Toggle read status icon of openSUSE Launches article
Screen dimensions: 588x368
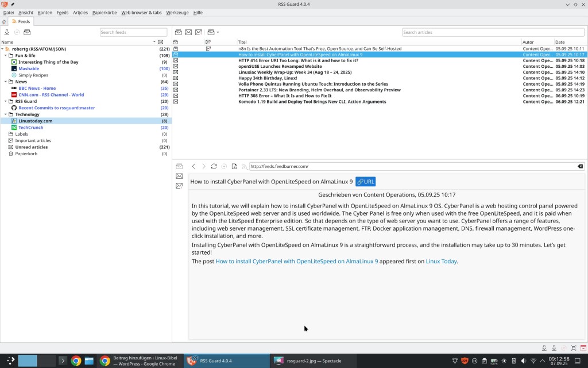[176, 67]
